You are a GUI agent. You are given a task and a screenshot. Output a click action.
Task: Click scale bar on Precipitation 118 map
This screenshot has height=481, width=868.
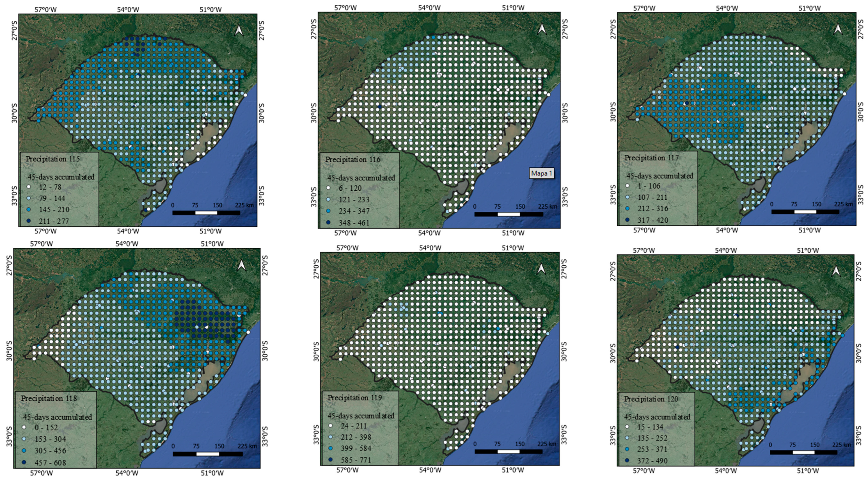(x=208, y=454)
